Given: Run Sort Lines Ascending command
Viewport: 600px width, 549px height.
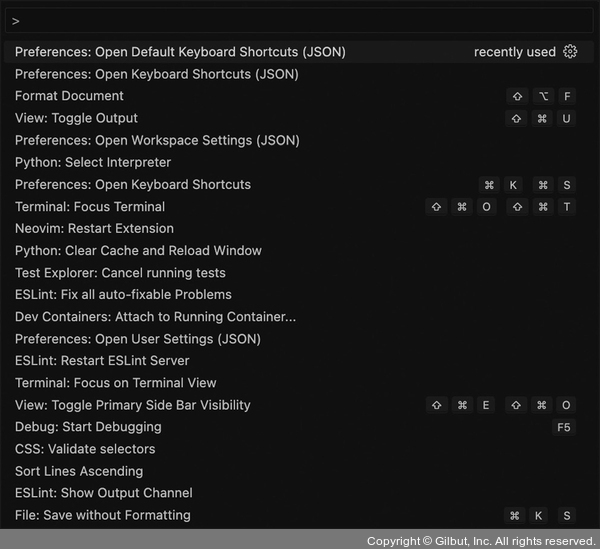Looking at the screenshot, I should [x=79, y=471].
